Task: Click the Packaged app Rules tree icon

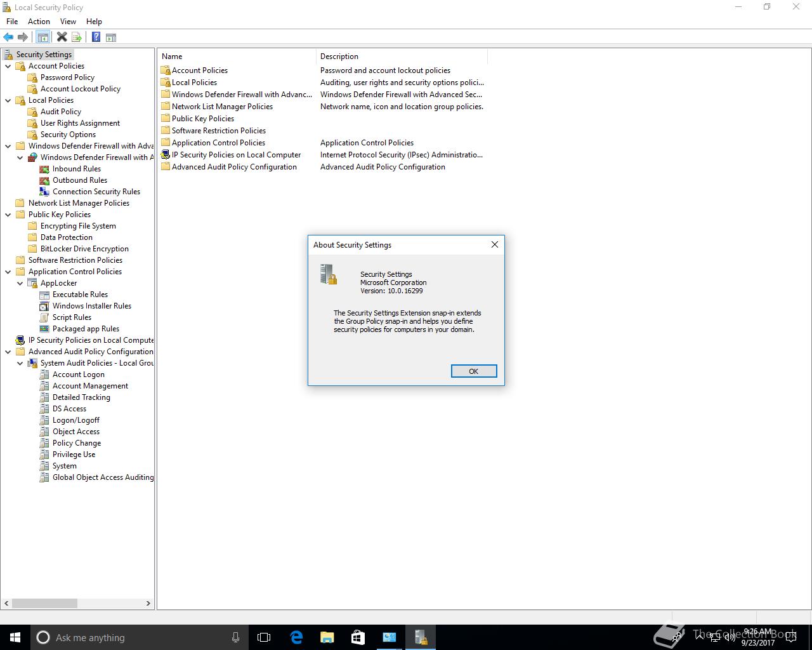Action: (x=44, y=329)
